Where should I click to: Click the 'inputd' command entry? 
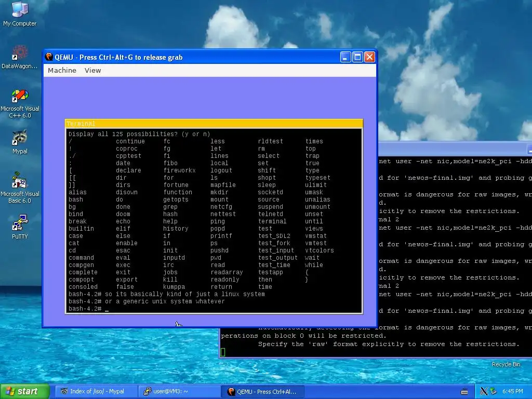174,258
